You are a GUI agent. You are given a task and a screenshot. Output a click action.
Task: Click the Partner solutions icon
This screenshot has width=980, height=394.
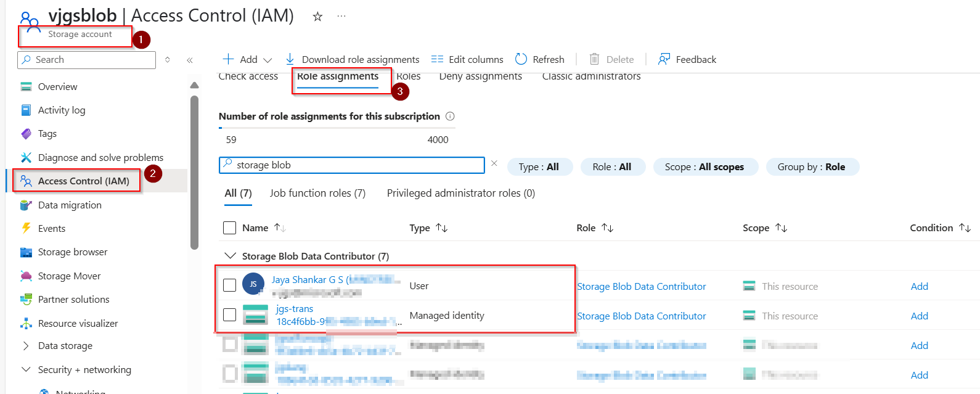pos(26,300)
